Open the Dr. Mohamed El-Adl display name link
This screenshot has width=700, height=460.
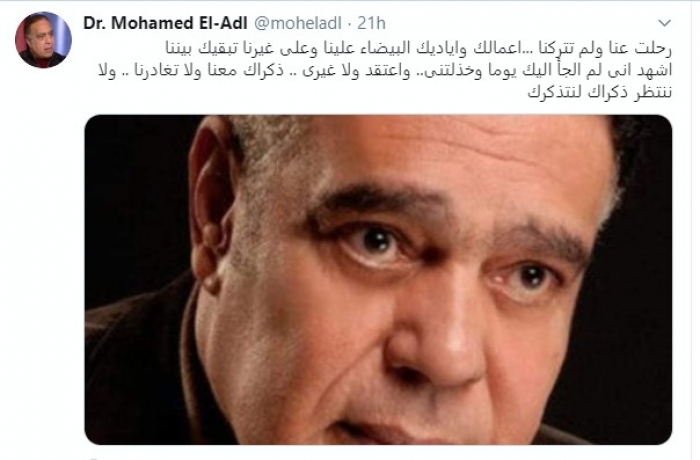click(165, 23)
